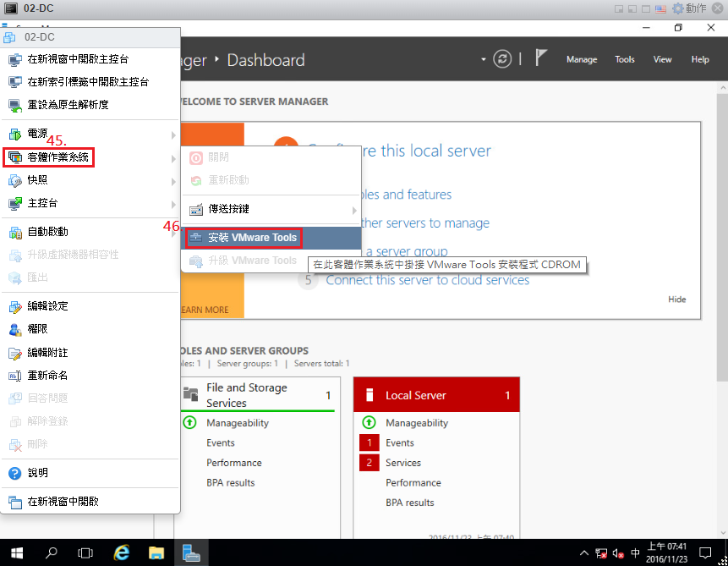The width and height of the screenshot is (728, 566).
Task: Open the 客體作業系統 guest OS submenu
Action: [x=90, y=157]
